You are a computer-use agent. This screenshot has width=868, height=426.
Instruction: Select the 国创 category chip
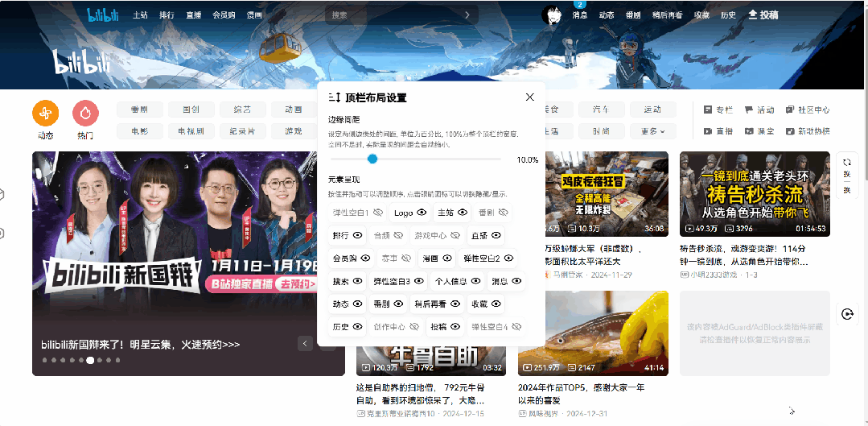[191, 110]
